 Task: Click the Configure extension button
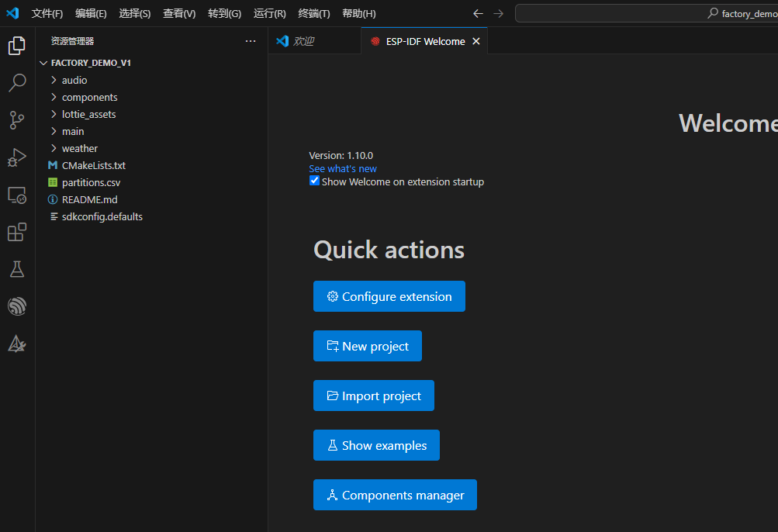pyautogui.click(x=389, y=296)
